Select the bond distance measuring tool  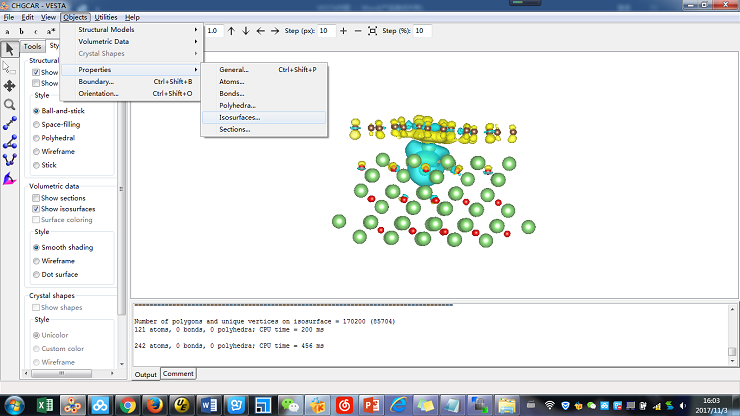[x=10, y=123]
